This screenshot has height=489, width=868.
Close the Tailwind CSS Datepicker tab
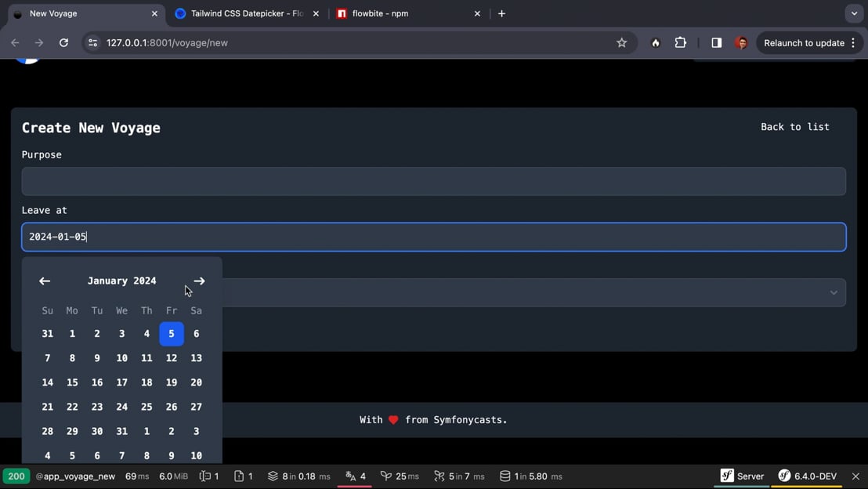pos(316,13)
